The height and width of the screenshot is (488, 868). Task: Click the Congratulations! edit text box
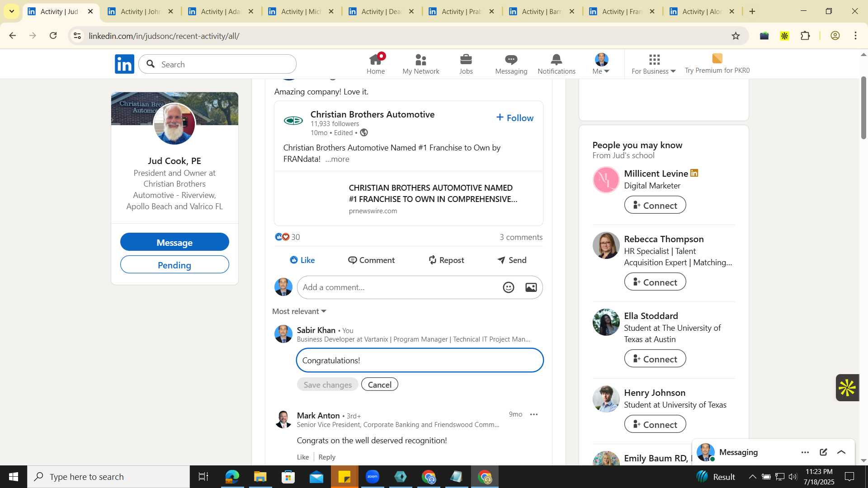[x=420, y=360]
